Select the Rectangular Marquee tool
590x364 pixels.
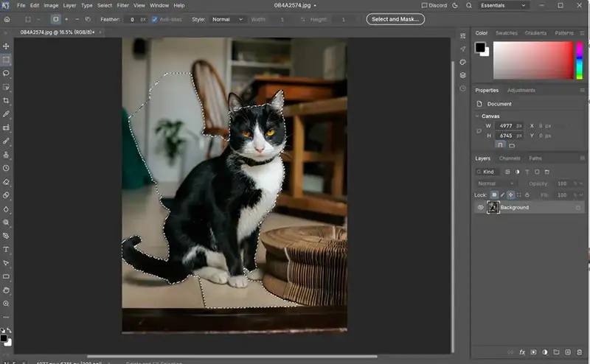point(6,60)
